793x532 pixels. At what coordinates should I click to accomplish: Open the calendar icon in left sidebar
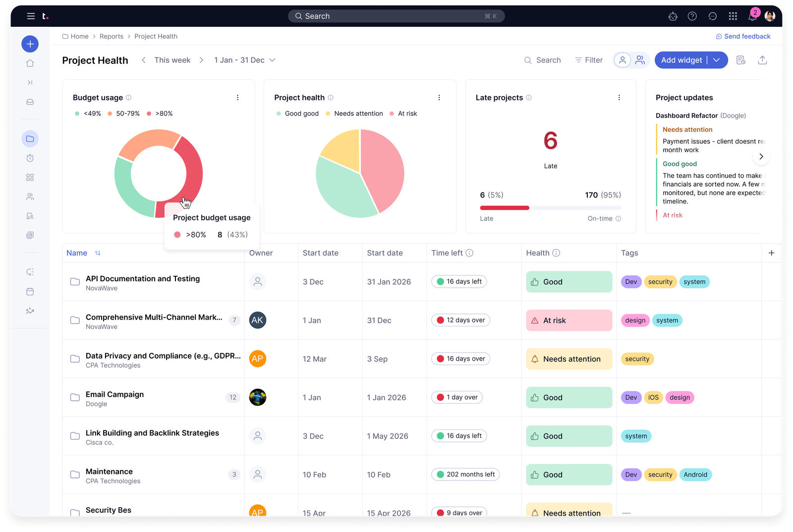coord(30,292)
